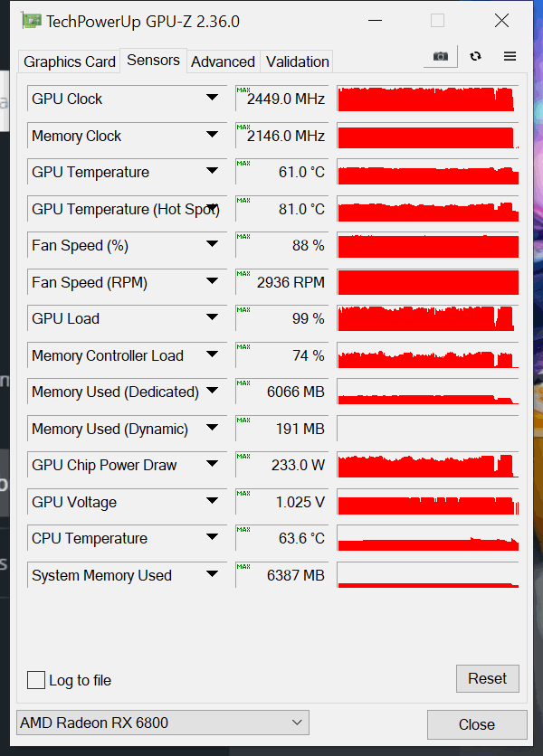Expand the GPU Clock sensor dropdown
Image resolution: width=543 pixels, height=756 pixels.
(x=212, y=98)
